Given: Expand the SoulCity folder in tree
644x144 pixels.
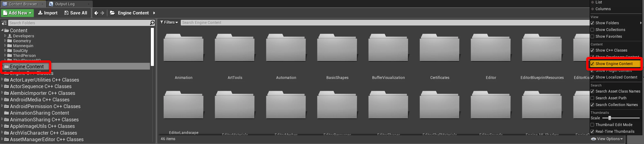Looking at the screenshot, I should tap(5, 50).
